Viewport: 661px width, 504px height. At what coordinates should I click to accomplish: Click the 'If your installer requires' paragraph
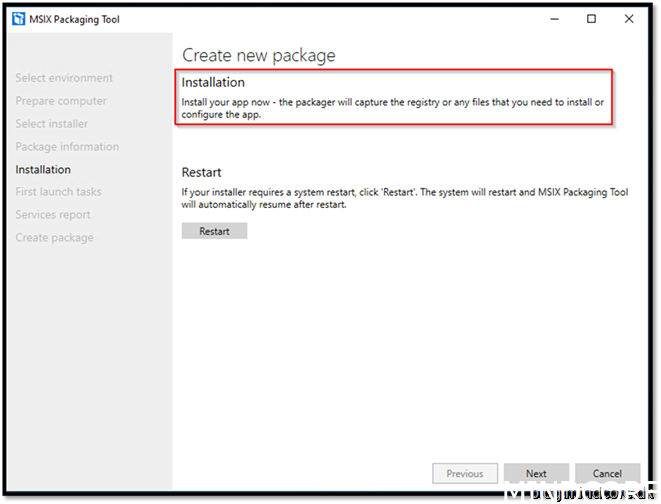405,198
